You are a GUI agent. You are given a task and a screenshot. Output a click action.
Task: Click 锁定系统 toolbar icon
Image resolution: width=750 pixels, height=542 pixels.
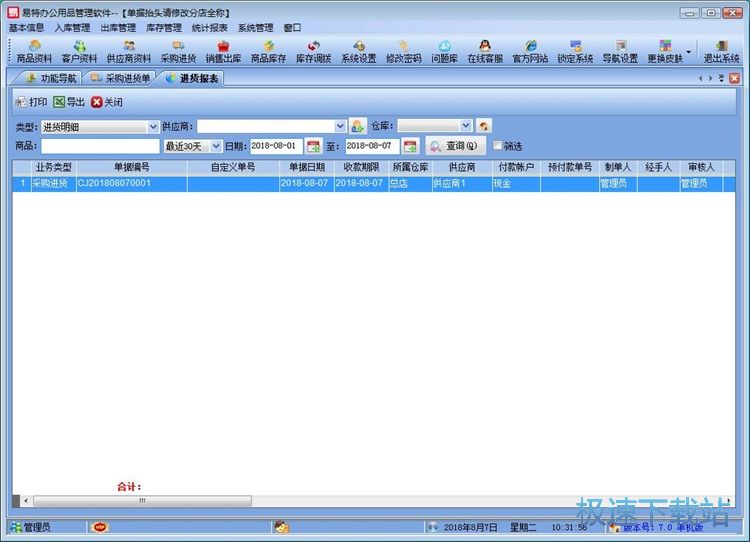click(x=575, y=52)
